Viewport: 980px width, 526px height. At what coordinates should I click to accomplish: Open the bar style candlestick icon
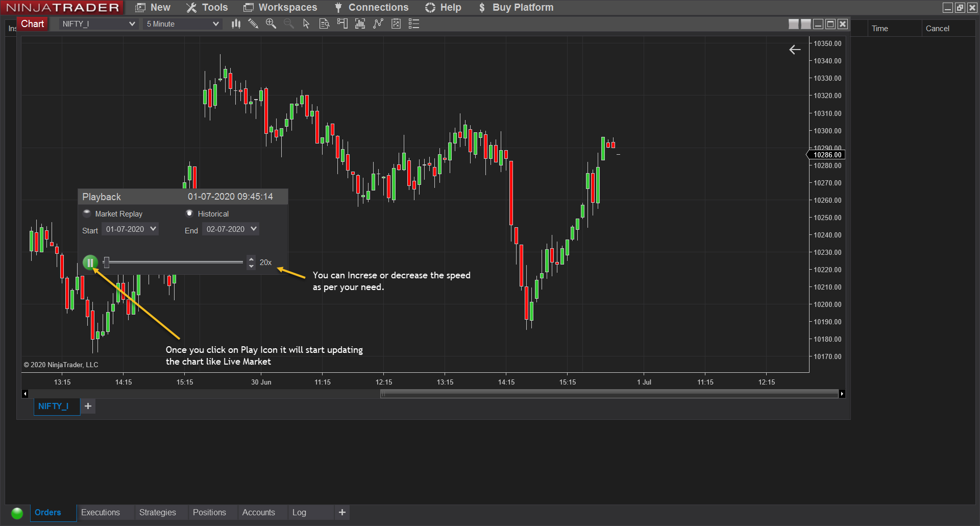coord(236,23)
